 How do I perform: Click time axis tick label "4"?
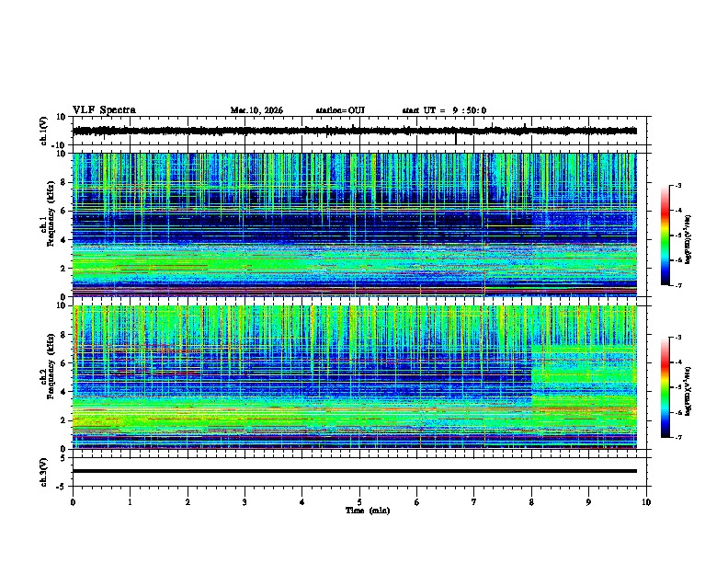[302, 502]
